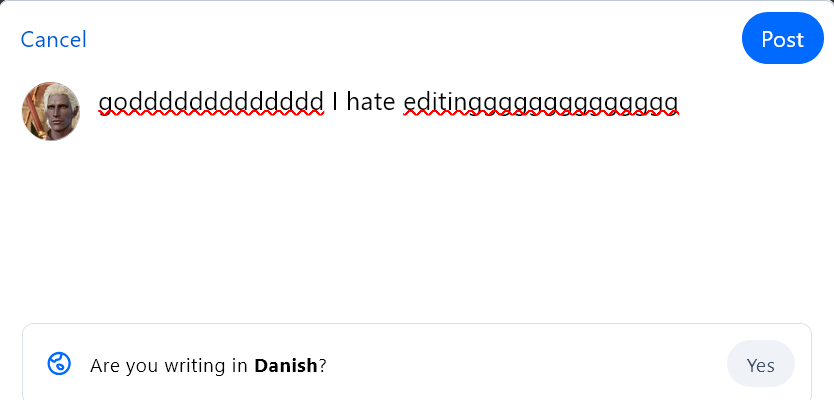This screenshot has width=834, height=400.
Task: Click the red squiggly underline beneath "godddd"
Action: [x=210, y=115]
